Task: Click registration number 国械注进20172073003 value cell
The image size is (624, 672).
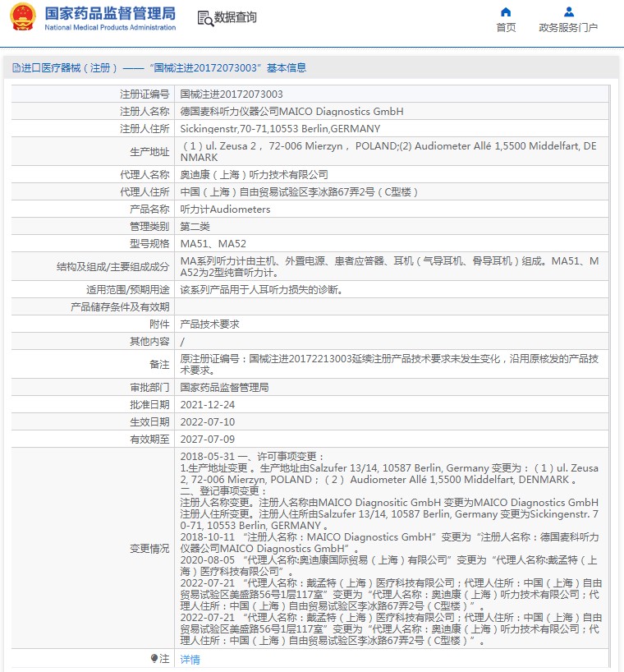Action: coord(232,94)
